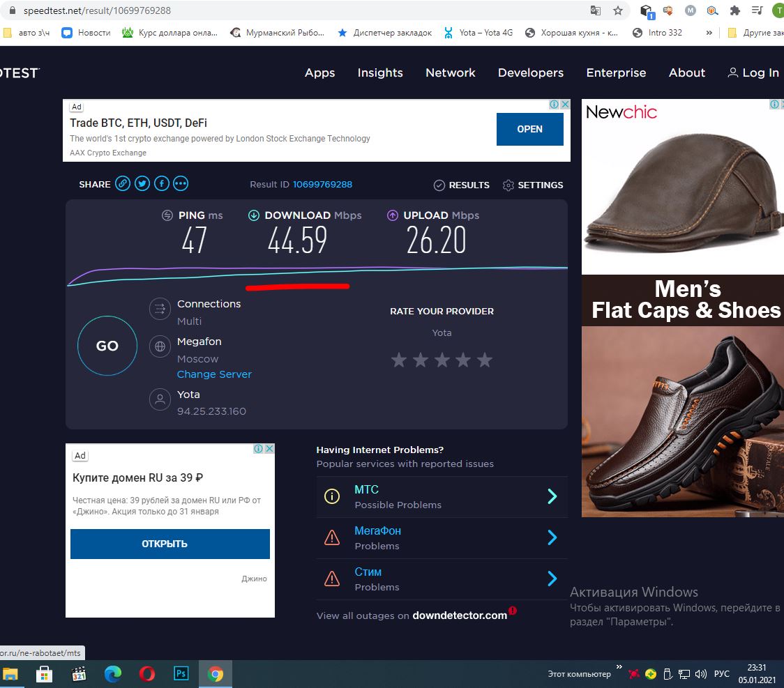
Task: Click the Settings gear icon
Action: click(508, 185)
